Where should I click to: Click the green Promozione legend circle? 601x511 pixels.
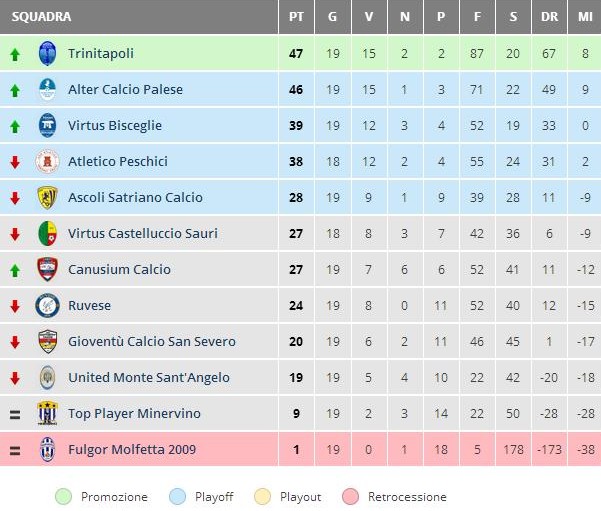point(64,497)
